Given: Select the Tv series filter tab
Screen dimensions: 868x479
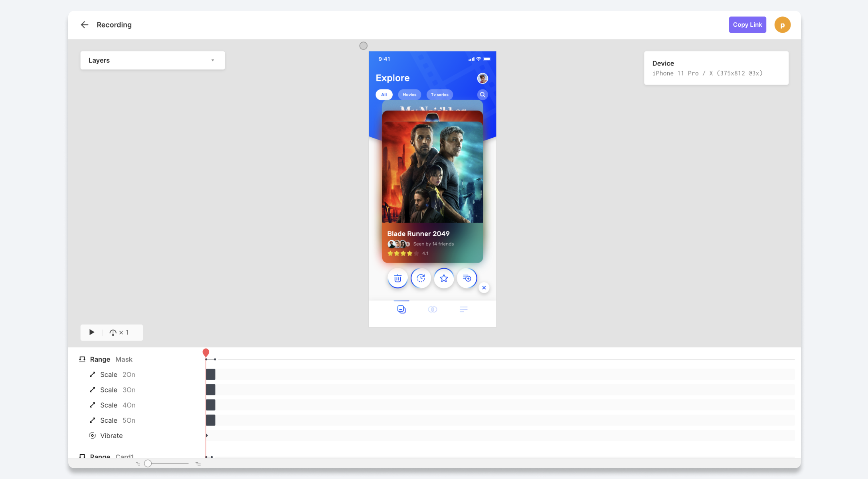Looking at the screenshot, I should click(x=439, y=95).
